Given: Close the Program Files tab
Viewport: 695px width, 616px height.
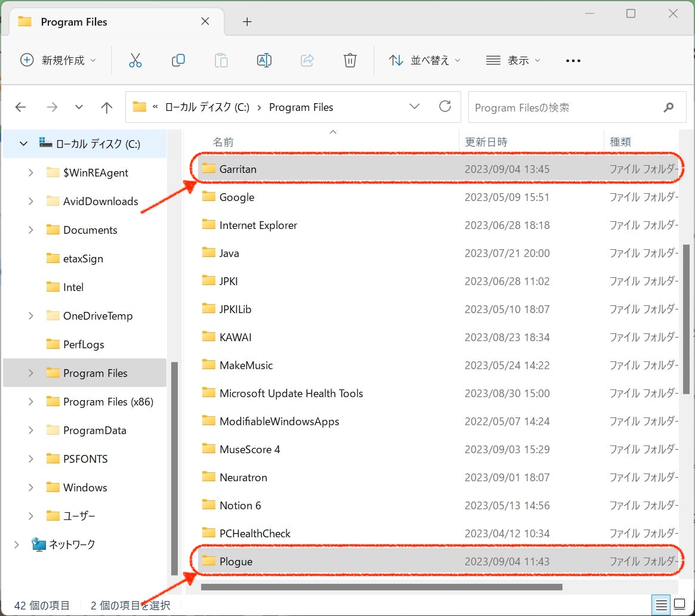Looking at the screenshot, I should click(205, 21).
